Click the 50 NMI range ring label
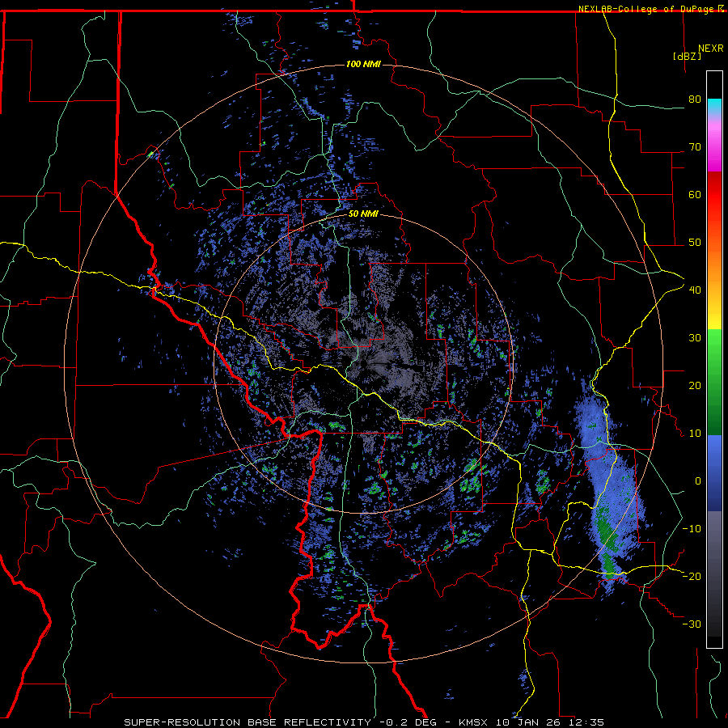The width and height of the screenshot is (728, 728). (363, 214)
